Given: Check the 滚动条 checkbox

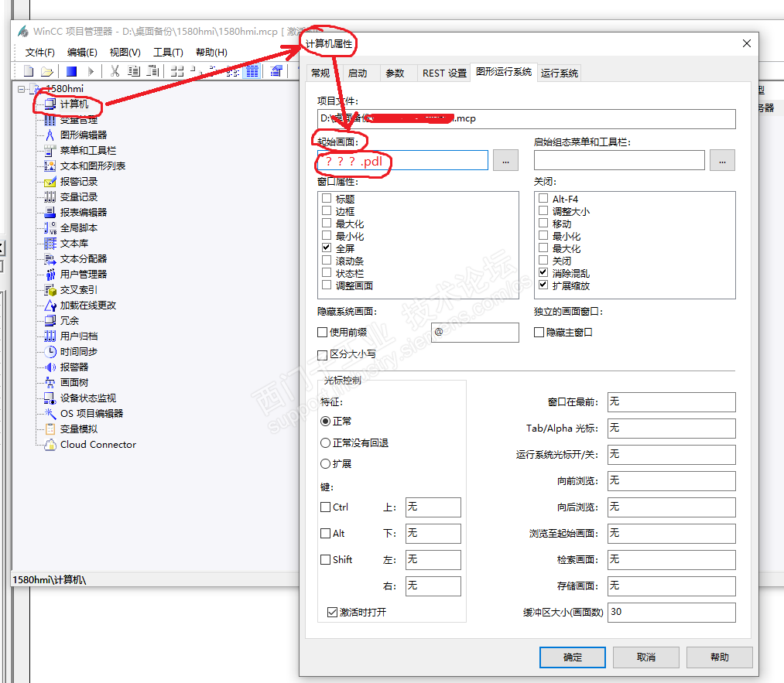Looking at the screenshot, I should (327, 261).
